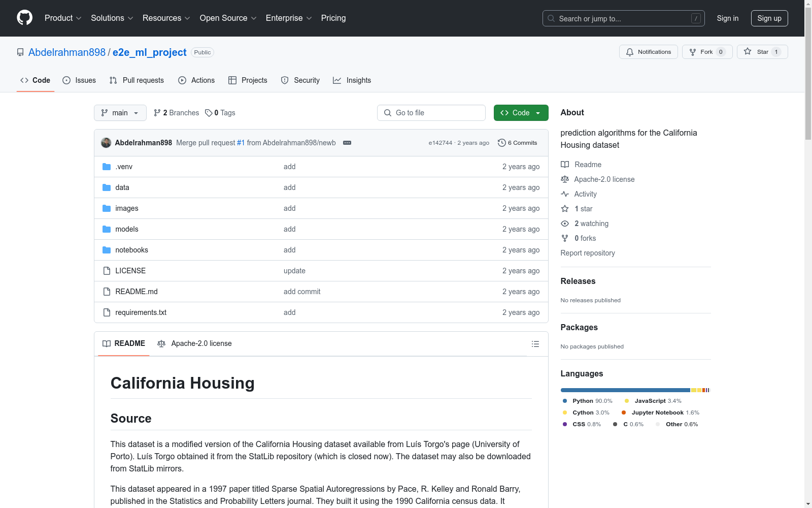Open the Open Source dropdown menu
812x508 pixels.
228,18
